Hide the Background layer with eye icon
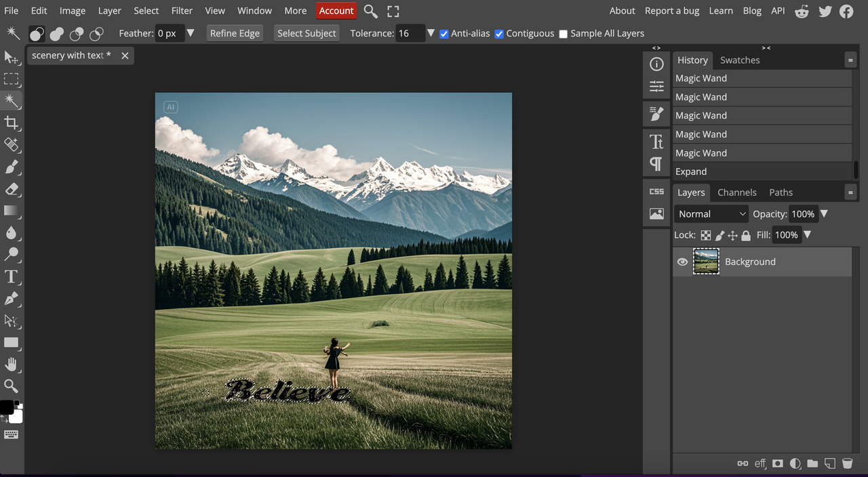This screenshot has height=477, width=868. (x=683, y=262)
